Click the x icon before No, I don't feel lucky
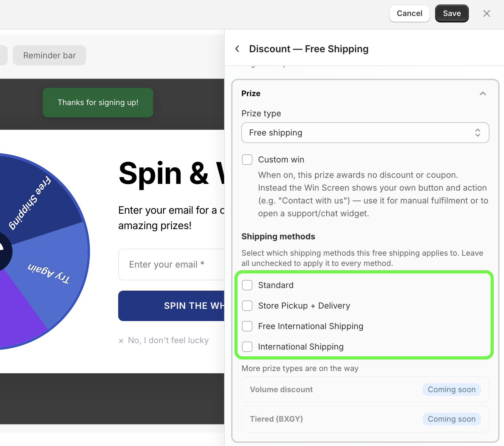504x446 pixels. (x=121, y=341)
